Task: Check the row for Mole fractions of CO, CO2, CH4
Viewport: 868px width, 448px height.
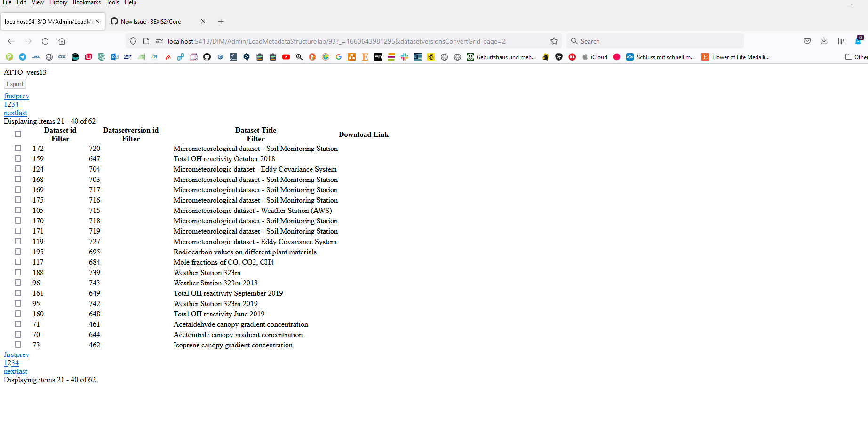Action: (x=18, y=262)
